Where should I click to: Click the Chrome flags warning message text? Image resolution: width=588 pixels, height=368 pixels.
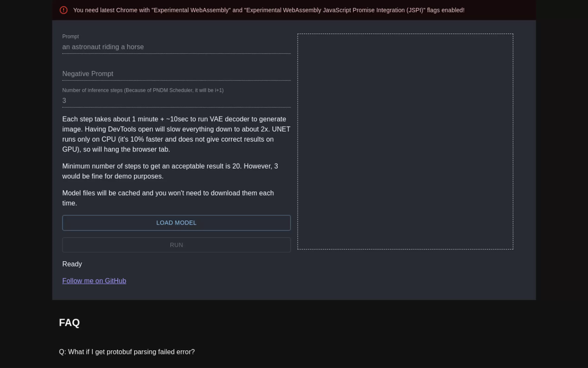pyautogui.click(x=269, y=10)
